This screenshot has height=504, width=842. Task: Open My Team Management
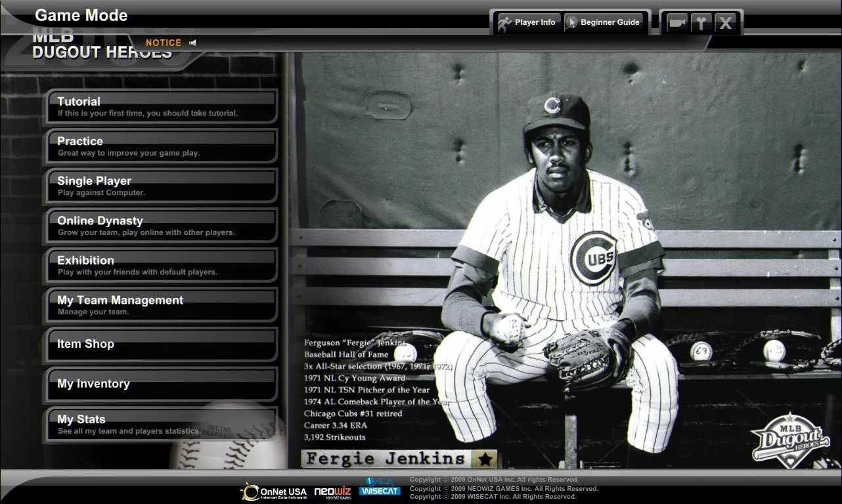[x=162, y=305]
